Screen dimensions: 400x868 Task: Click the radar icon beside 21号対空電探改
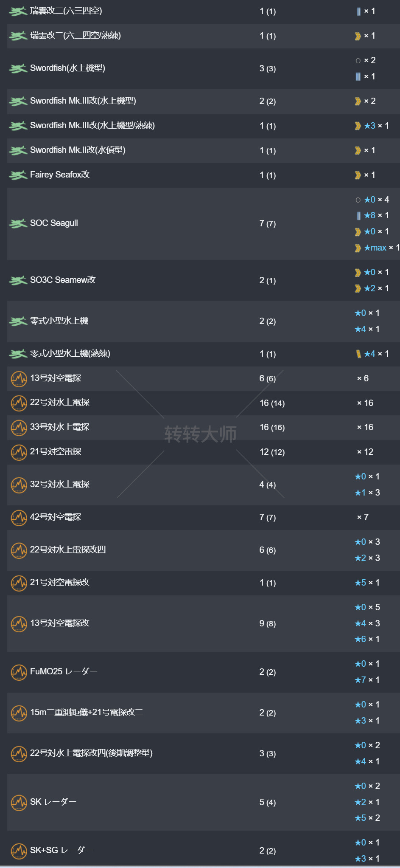click(19, 583)
